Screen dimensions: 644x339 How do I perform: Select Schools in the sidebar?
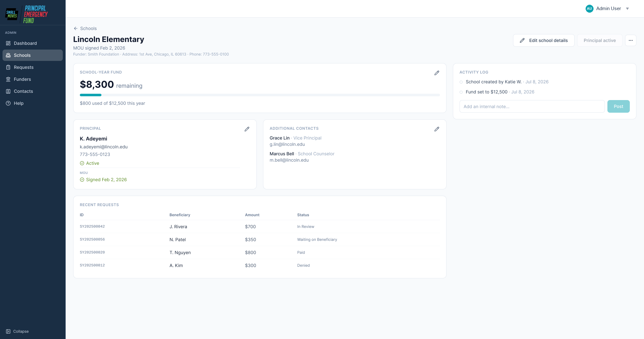[32, 55]
